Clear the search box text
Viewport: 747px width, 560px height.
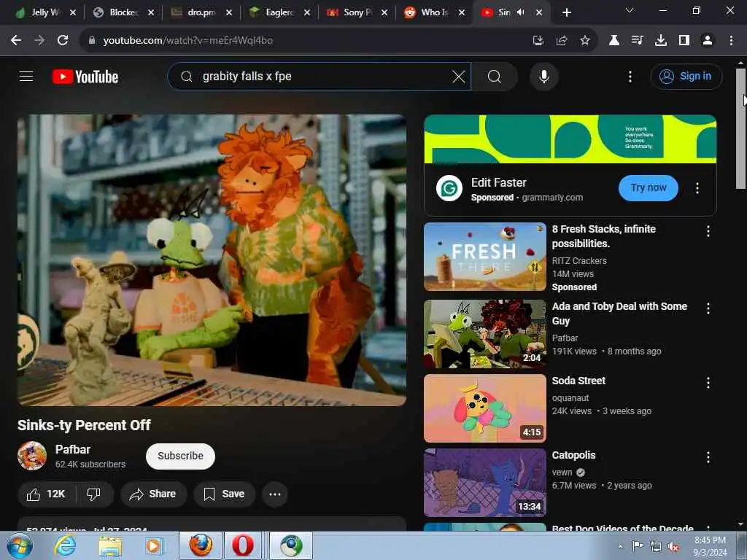coord(458,76)
